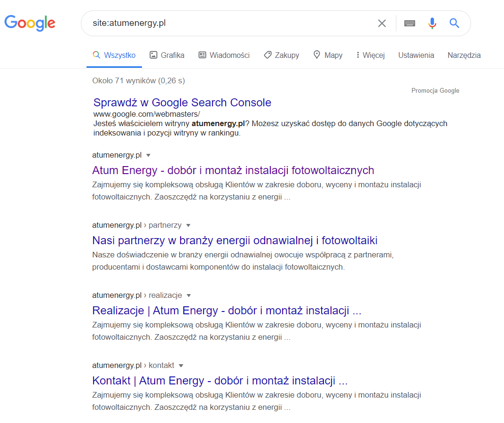Viewport: 504px width, 423px height.
Task: Open Ustawienia search settings
Action: pyautogui.click(x=416, y=55)
